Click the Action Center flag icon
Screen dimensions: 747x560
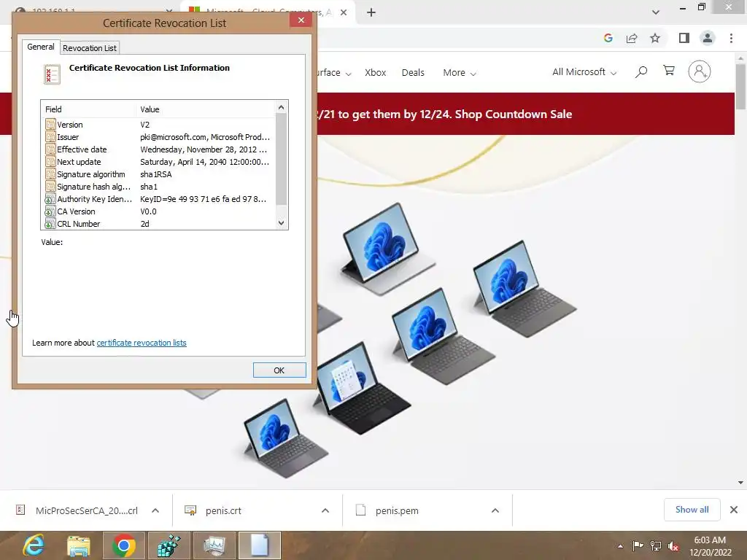(638, 545)
